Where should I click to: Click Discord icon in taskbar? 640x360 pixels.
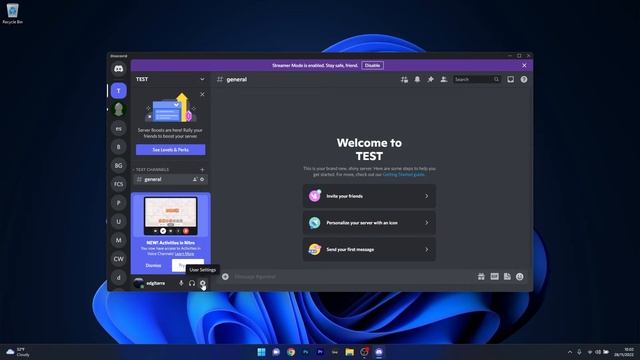pyautogui.click(x=379, y=352)
